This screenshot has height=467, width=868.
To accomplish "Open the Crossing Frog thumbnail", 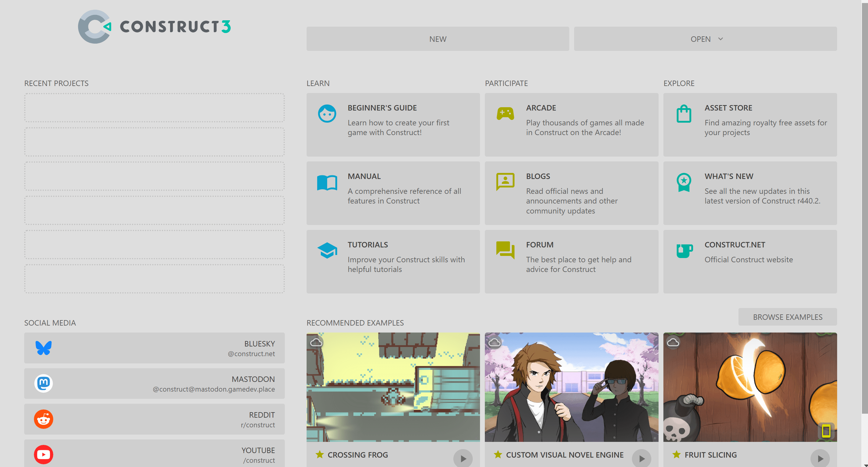I will point(393,387).
